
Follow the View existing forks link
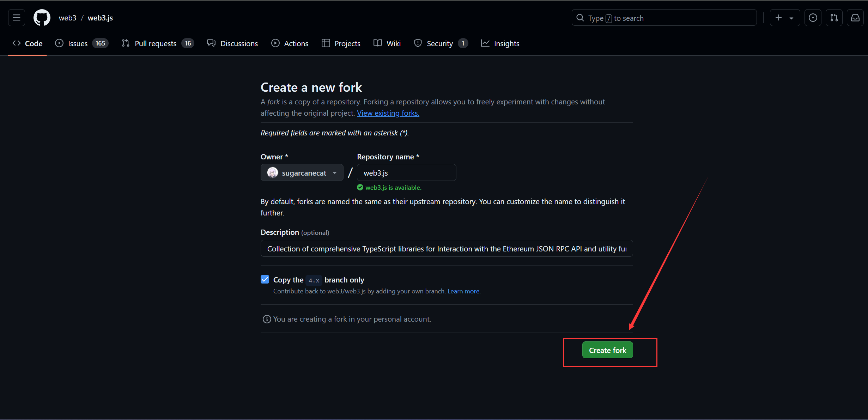click(388, 113)
